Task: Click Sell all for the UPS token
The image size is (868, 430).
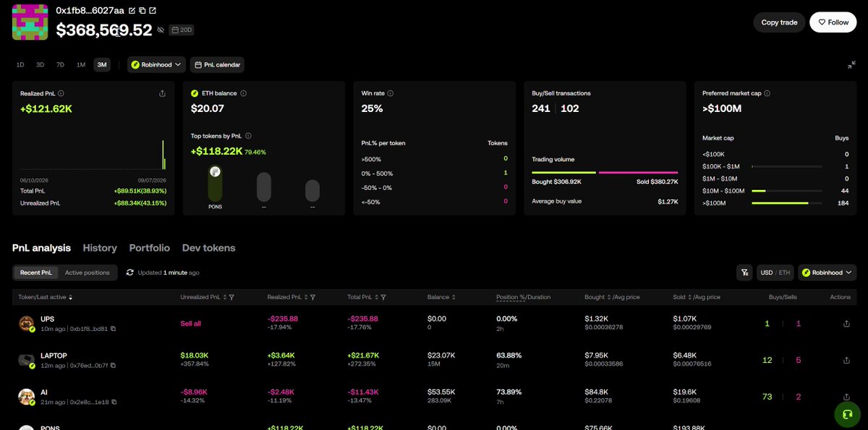Action: coord(191,324)
